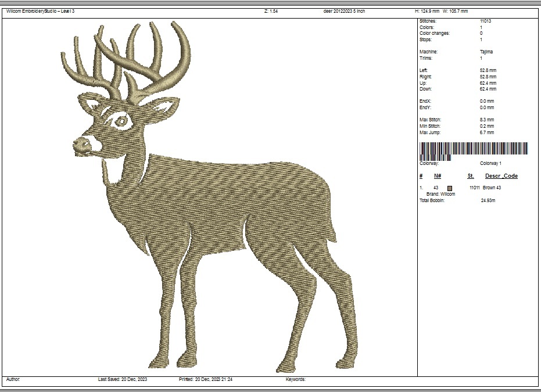
Task: Click the St. column heading
Action: 470,176
